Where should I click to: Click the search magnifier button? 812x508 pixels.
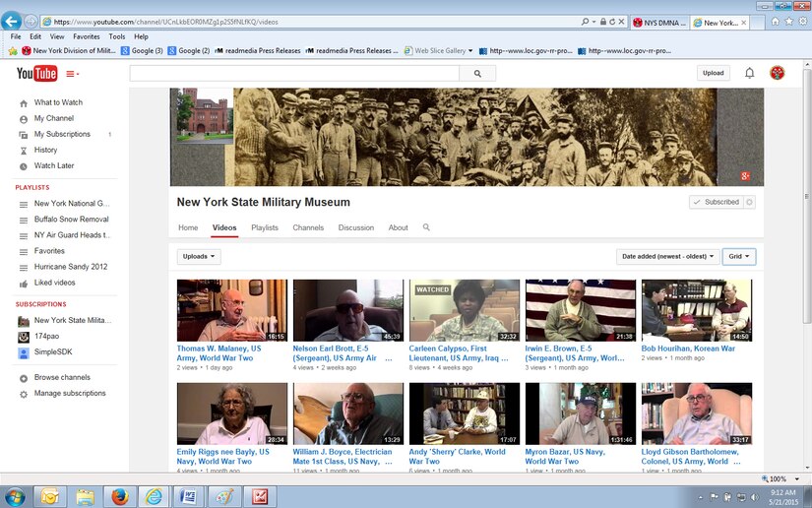477,73
